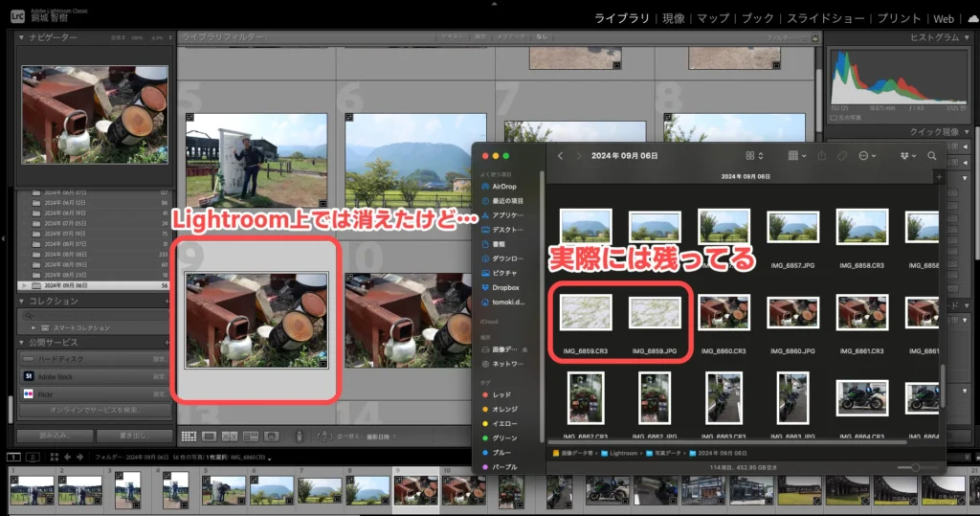The image size is (980, 516).
Task: Open Compare view (XY) icon
Action: pos(231,435)
